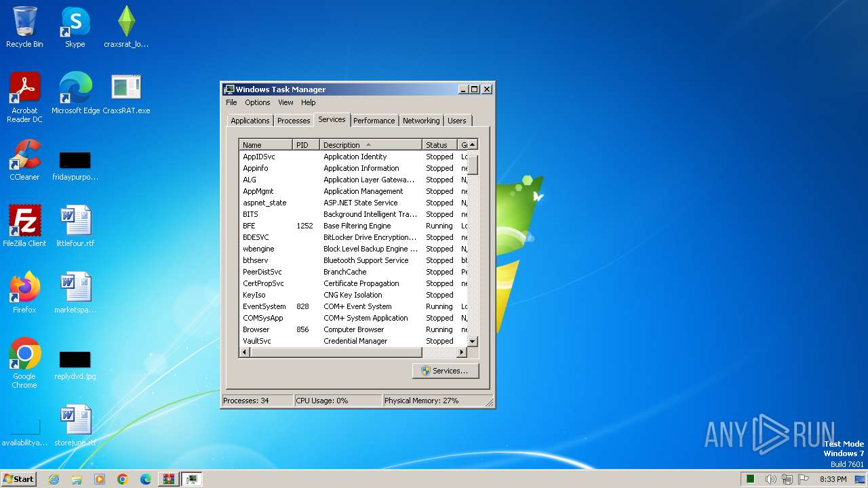This screenshot has height=488, width=868.
Task: Open Windows Explorer folder in taskbar
Action: 77,479
